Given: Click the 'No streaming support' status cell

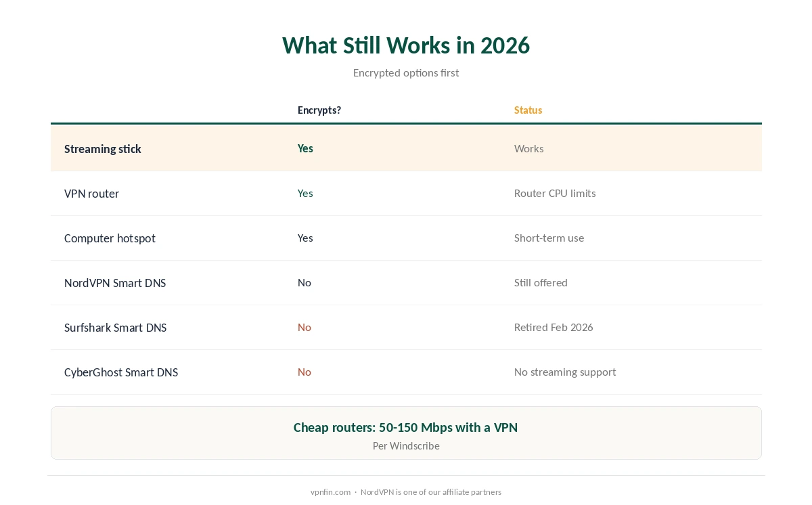Looking at the screenshot, I should pos(565,372).
